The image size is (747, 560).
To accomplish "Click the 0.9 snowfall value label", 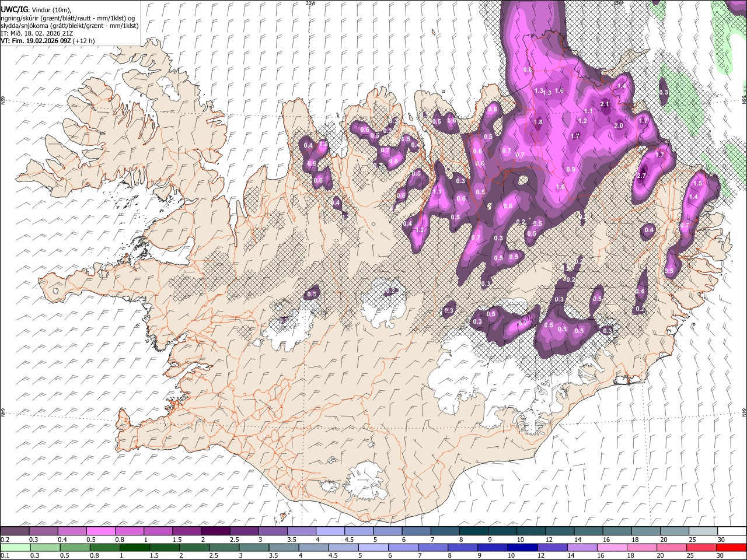I will (571, 169).
